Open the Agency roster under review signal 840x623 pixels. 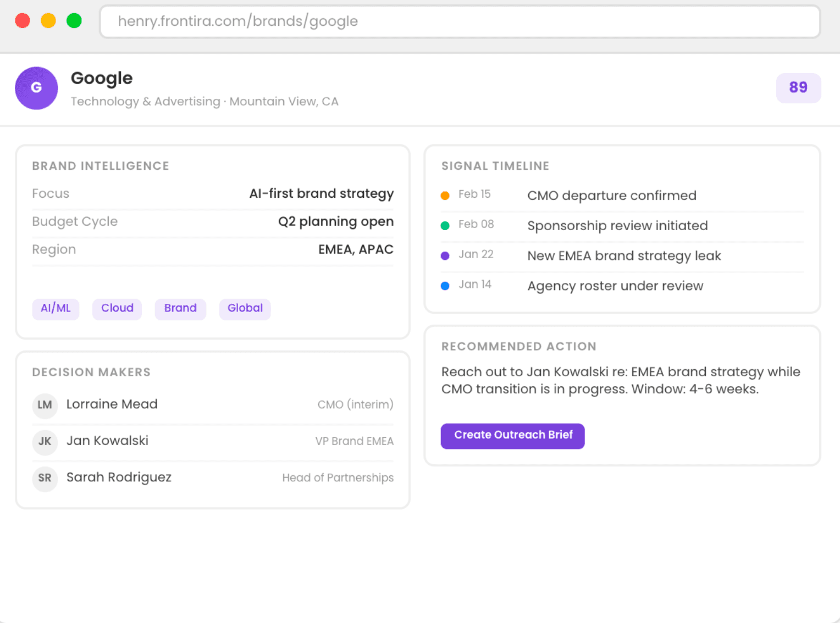coord(615,286)
